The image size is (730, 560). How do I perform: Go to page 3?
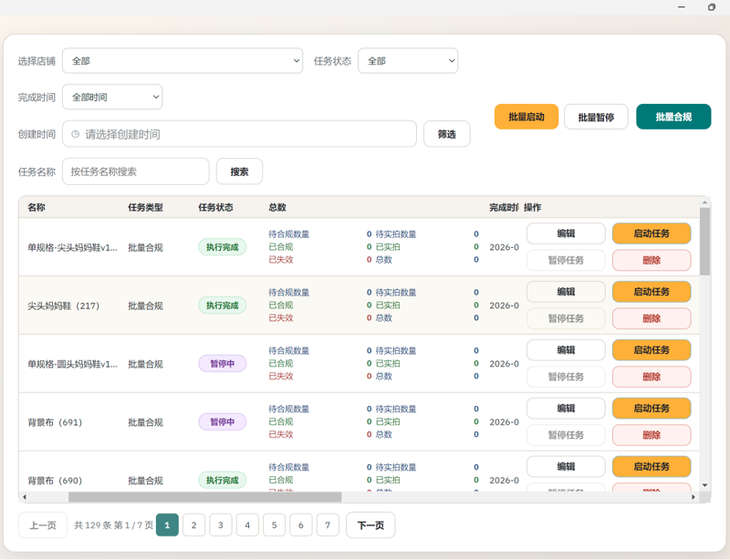tap(221, 525)
